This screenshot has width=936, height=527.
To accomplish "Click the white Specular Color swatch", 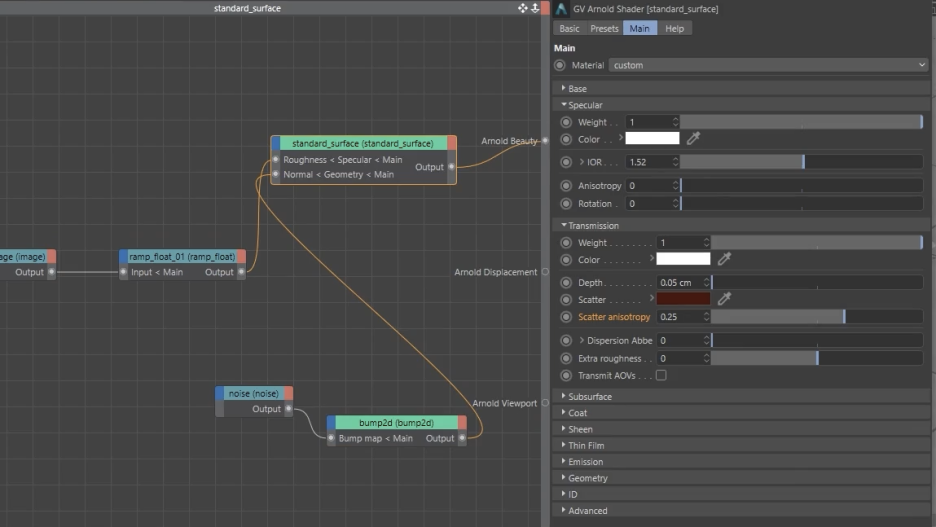I will 652,138.
